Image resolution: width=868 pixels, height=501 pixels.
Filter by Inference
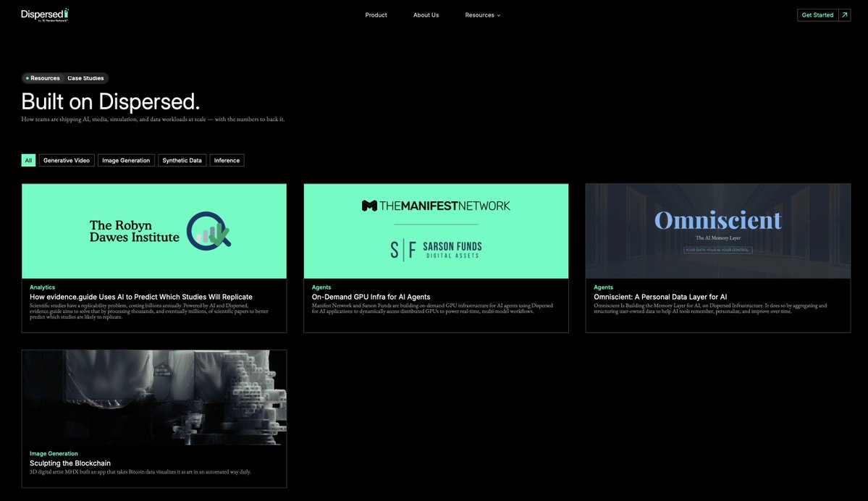coord(227,161)
